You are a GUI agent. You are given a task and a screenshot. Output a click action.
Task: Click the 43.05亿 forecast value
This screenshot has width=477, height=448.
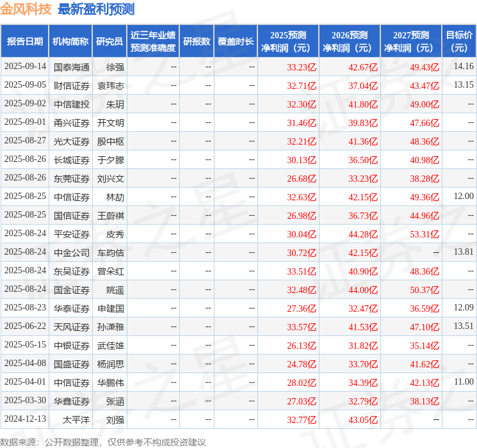tap(363, 420)
